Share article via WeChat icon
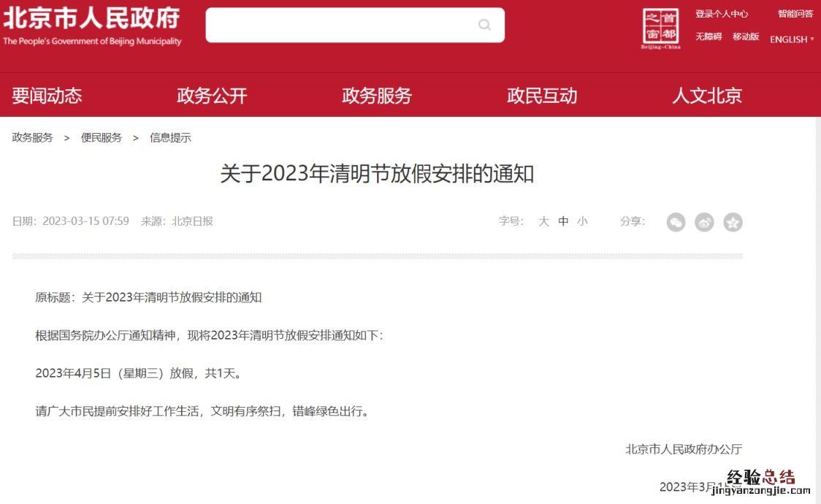The image size is (821, 504). pyautogui.click(x=676, y=223)
